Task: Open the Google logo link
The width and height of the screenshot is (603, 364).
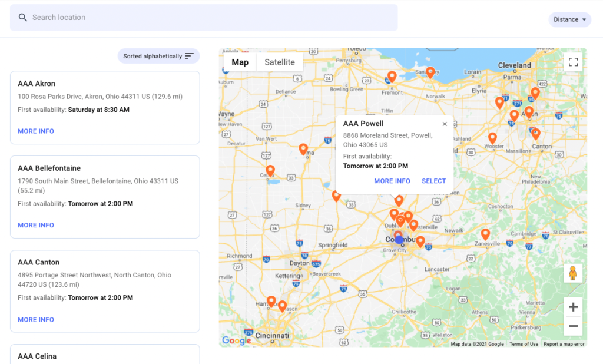Action: (237, 340)
